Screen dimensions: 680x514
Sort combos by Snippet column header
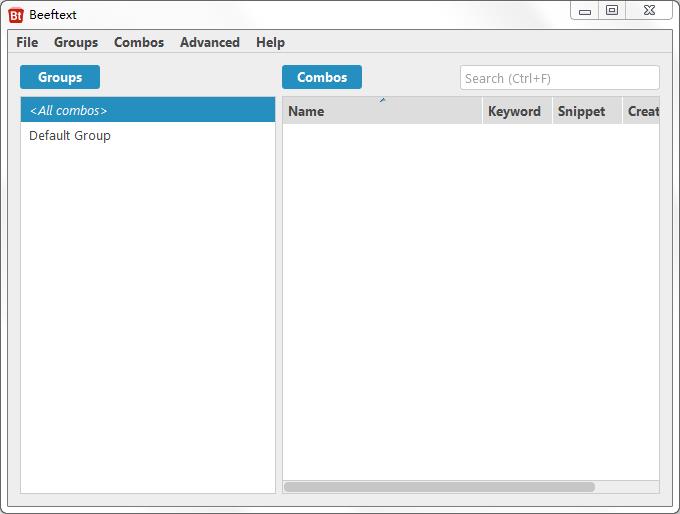tap(587, 111)
